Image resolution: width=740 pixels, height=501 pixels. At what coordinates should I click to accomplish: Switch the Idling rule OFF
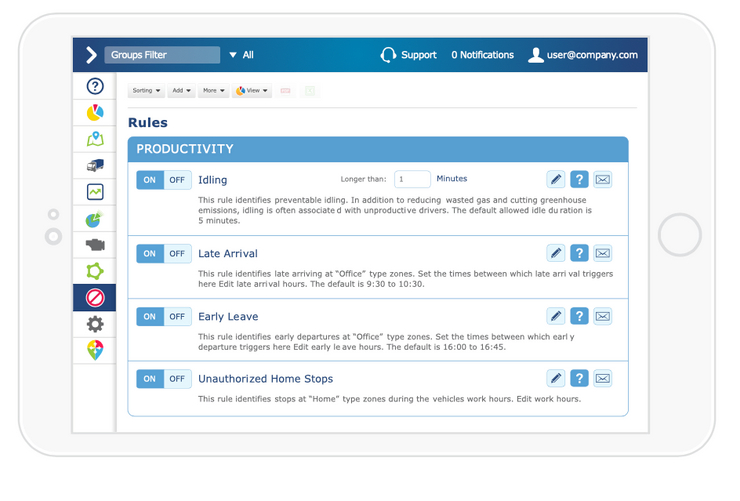tap(177, 180)
